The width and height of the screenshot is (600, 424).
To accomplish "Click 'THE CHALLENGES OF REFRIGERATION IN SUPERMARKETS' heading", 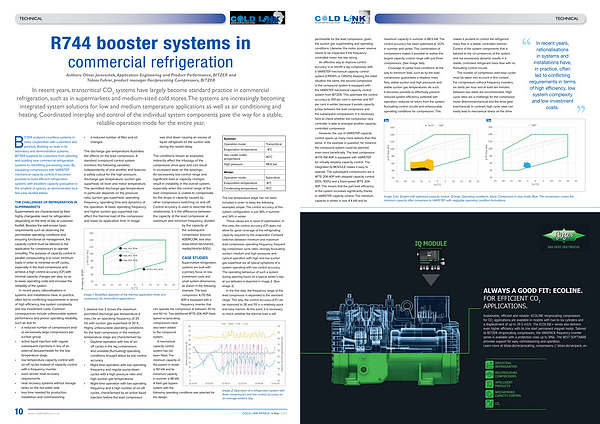I will coord(46,204).
